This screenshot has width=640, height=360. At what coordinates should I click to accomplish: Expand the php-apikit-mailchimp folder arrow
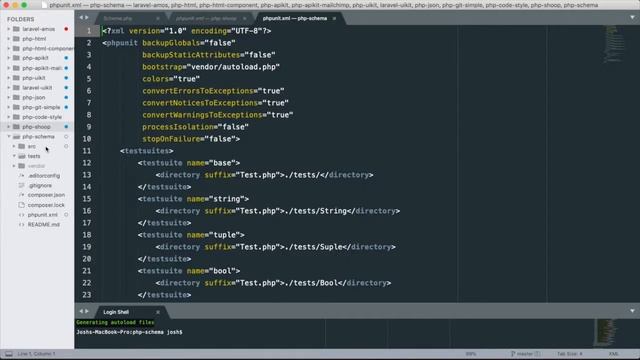(9, 68)
